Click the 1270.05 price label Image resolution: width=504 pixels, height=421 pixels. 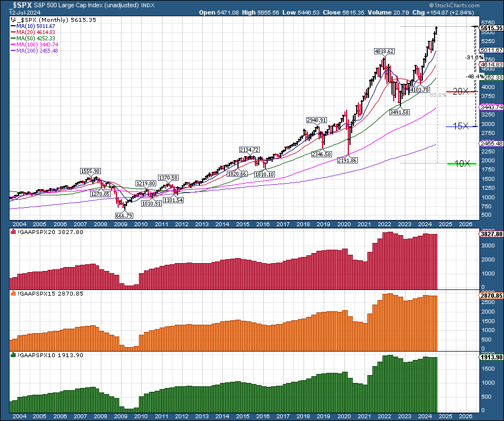pyautogui.click(x=100, y=194)
